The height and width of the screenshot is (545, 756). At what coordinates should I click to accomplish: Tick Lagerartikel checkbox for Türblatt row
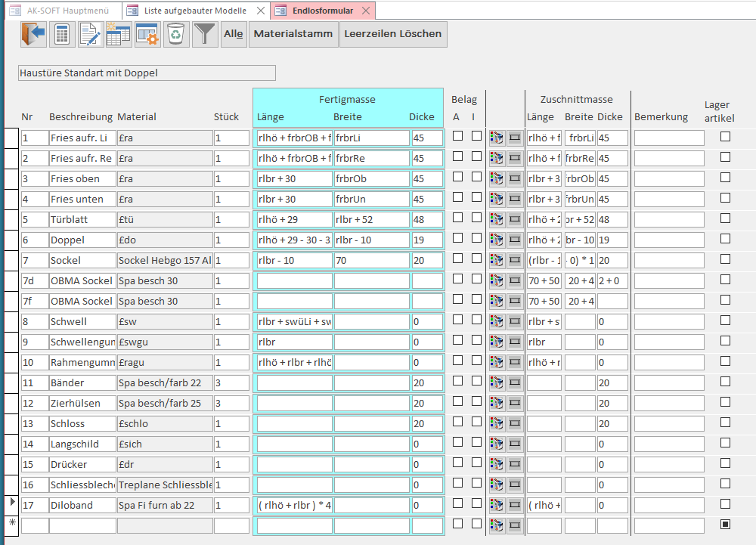[x=725, y=218]
